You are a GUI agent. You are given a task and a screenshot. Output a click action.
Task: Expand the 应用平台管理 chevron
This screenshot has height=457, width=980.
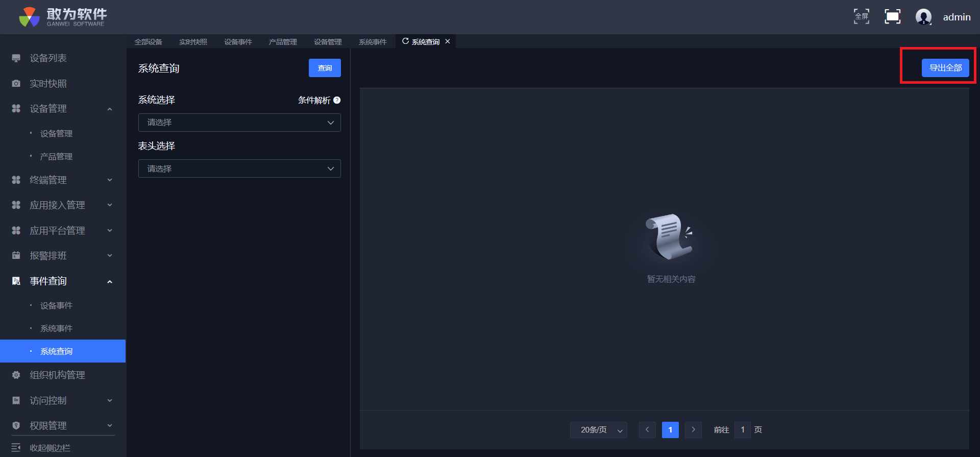point(110,230)
